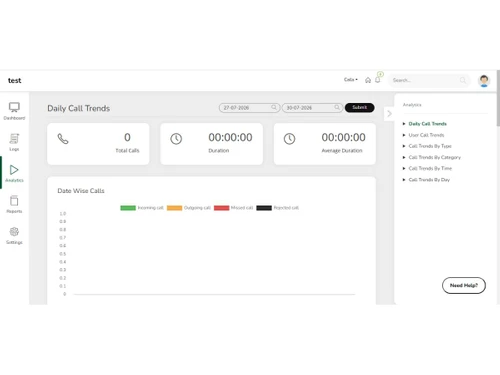Viewport: 500px width, 375px height.
Task: Click the Submit button
Action: pyautogui.click(x=359, y=107)
